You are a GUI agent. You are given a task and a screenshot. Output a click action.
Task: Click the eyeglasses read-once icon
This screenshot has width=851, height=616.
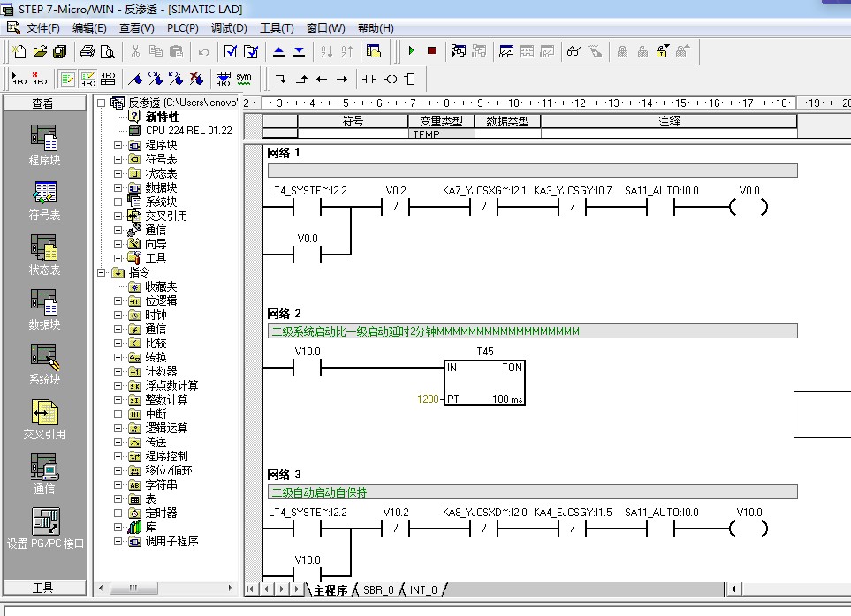574,51
